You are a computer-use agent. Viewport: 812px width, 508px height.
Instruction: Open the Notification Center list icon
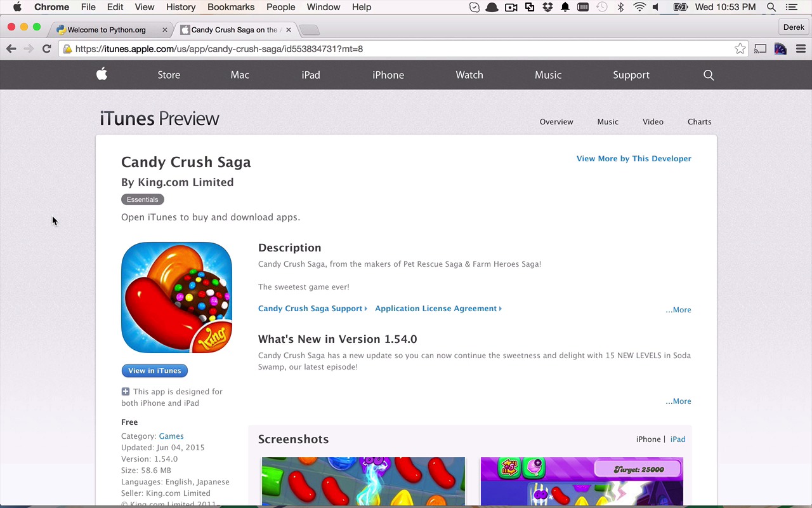click(x=792, y=7)
